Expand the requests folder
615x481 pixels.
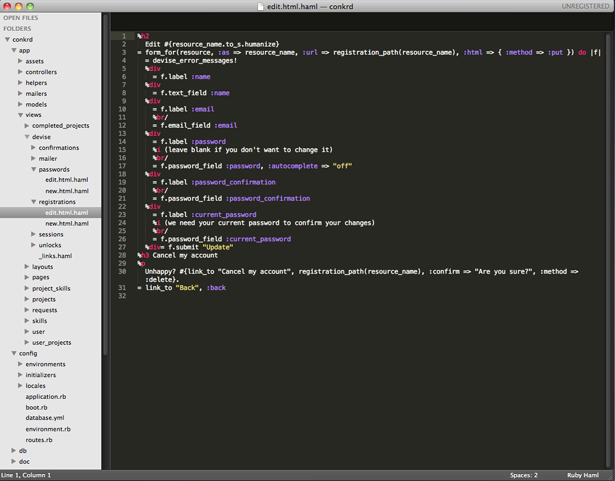[x=27, y=310]
